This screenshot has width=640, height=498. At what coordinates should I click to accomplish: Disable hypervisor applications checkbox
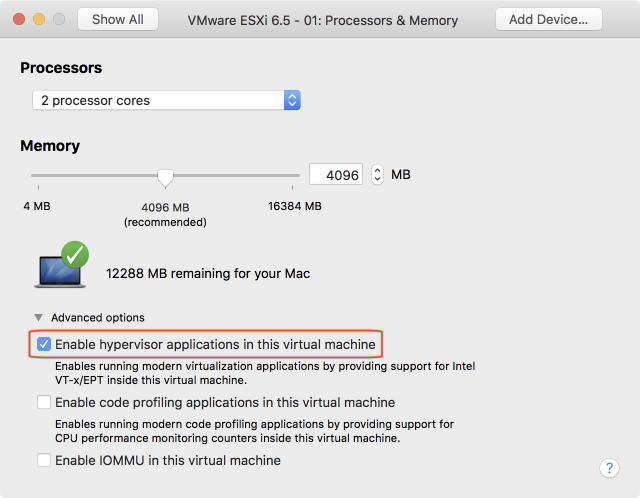click(44, 345)
